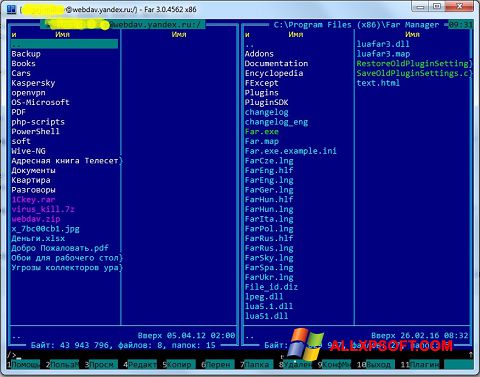
Task: Select the virus_kill.7z archive
Action: coord(43,209)
